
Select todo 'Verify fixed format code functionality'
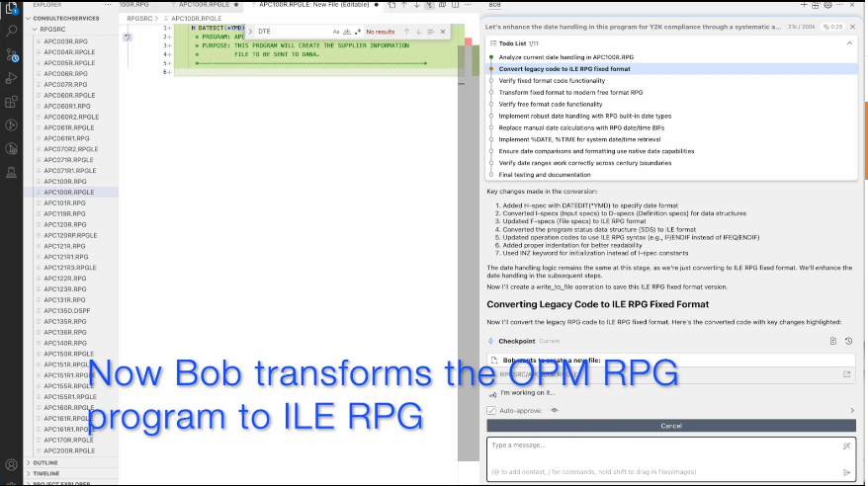[552, 81]
